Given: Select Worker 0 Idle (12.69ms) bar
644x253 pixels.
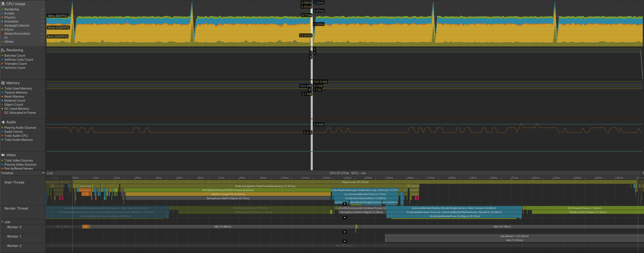Looking at the screenshot, I should [x=223, y=226].
